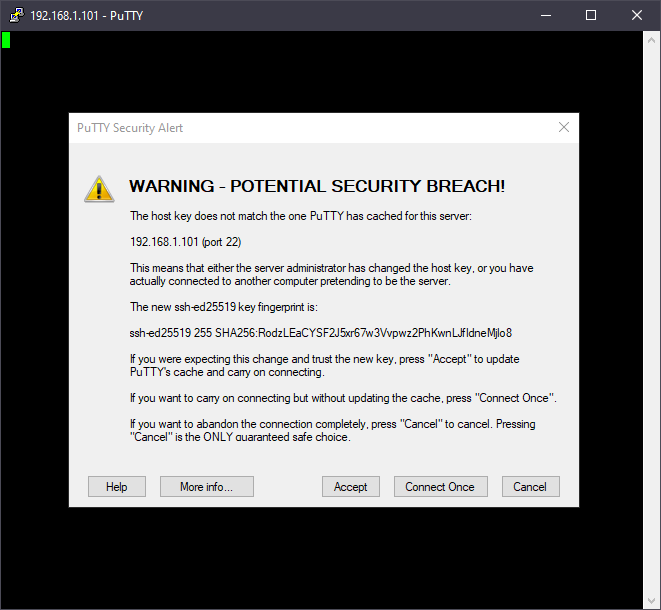Click the green terminal cursor block
The width and height of the screenshot is (661, 610).
[x=6, y=40]
